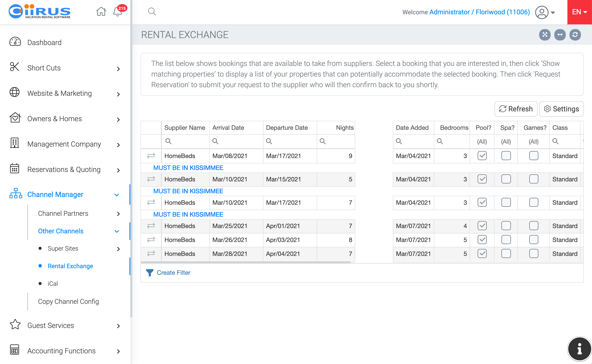592x364 pixels.
Task: Click the fullscreen expand panel icon
Action: (x=545, y=35)
